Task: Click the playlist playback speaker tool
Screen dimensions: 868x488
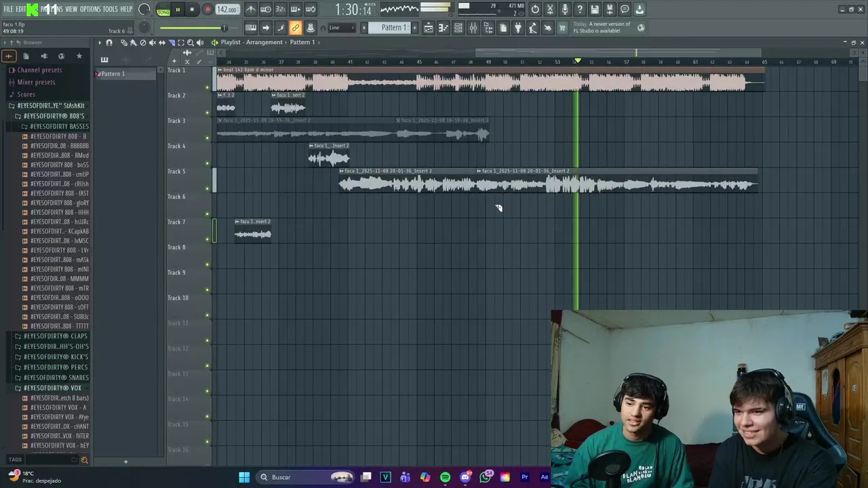Action: pos(200,43)
